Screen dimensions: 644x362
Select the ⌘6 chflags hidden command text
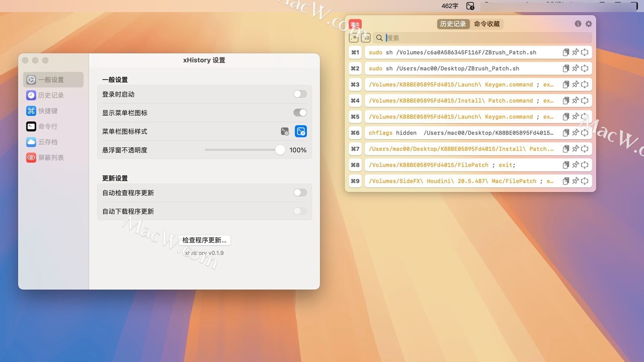(461, 133)
